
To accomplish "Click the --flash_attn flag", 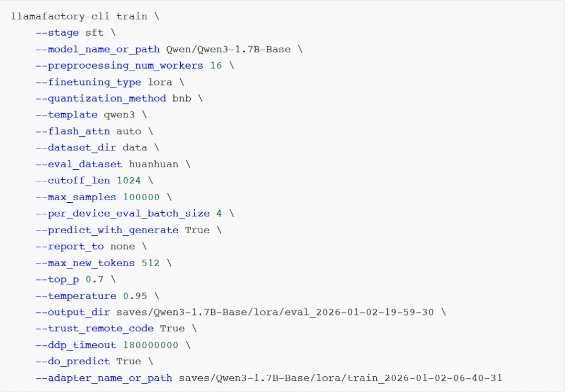I will tap(73, 131).
